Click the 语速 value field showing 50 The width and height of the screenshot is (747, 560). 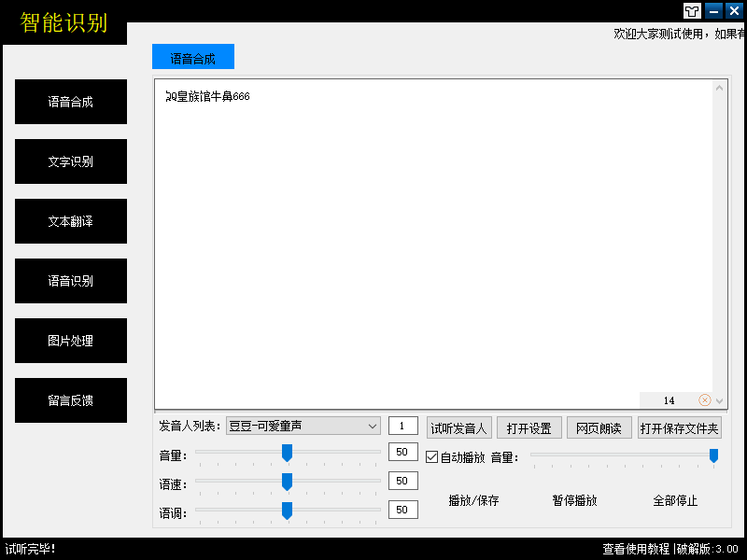tap(403, 481)
